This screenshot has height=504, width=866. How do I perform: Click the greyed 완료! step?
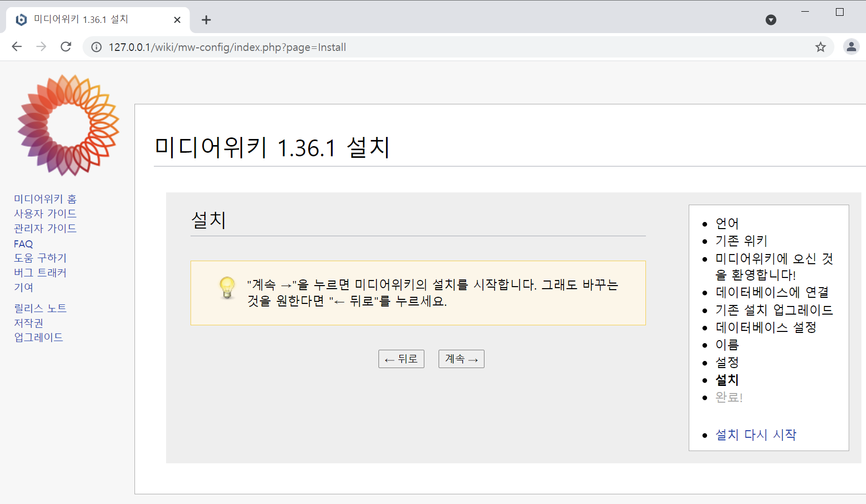pyautogui.click(x=729, y=397)
